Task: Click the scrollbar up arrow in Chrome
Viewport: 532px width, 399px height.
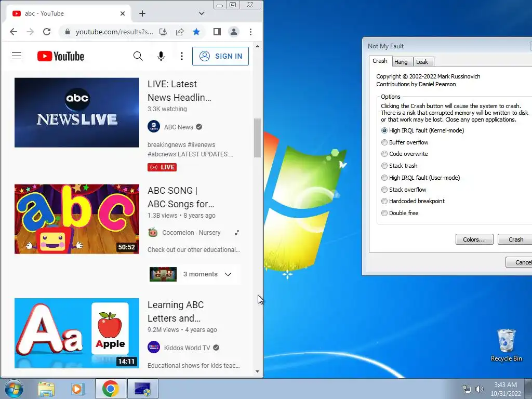Action: (x=258, y=46)
